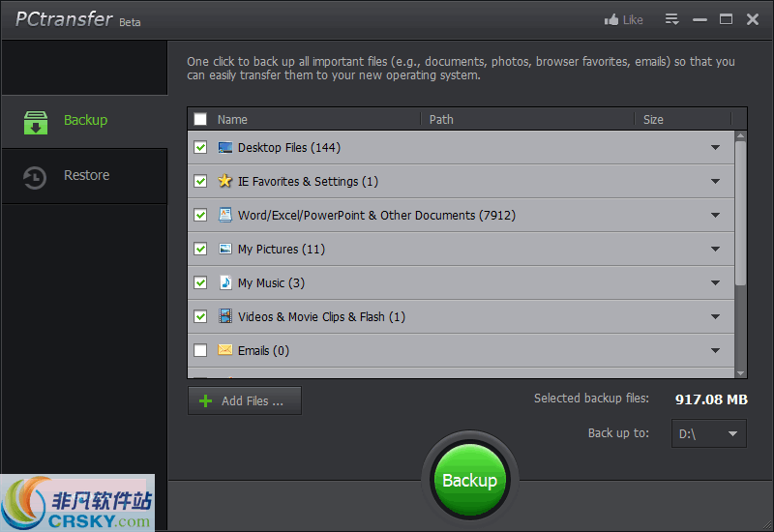Click the thumbs-up Like icon
Image resolution: width=774 pixels, height=532 pixels.
(x=611, y=19)
